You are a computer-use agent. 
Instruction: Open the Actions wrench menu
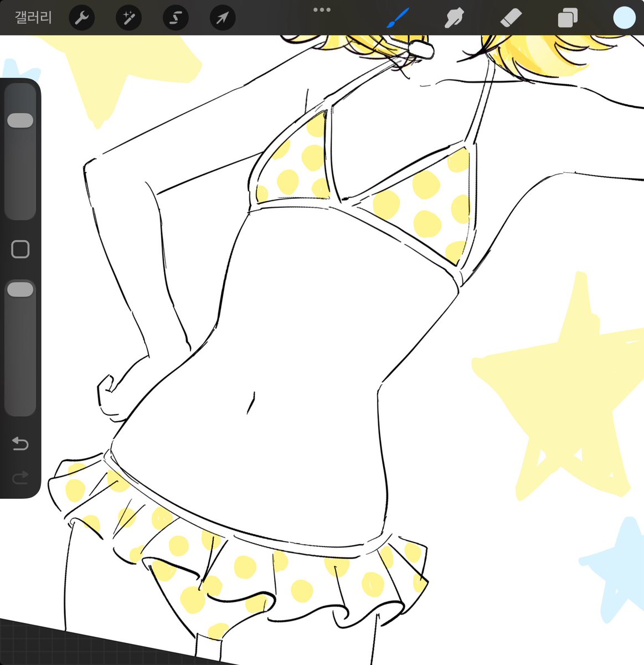[81, 18]
